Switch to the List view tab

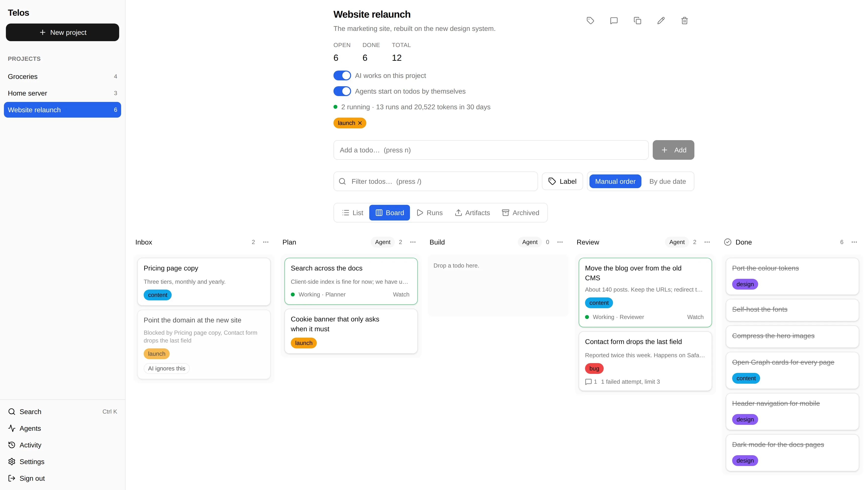pos(352,212)
